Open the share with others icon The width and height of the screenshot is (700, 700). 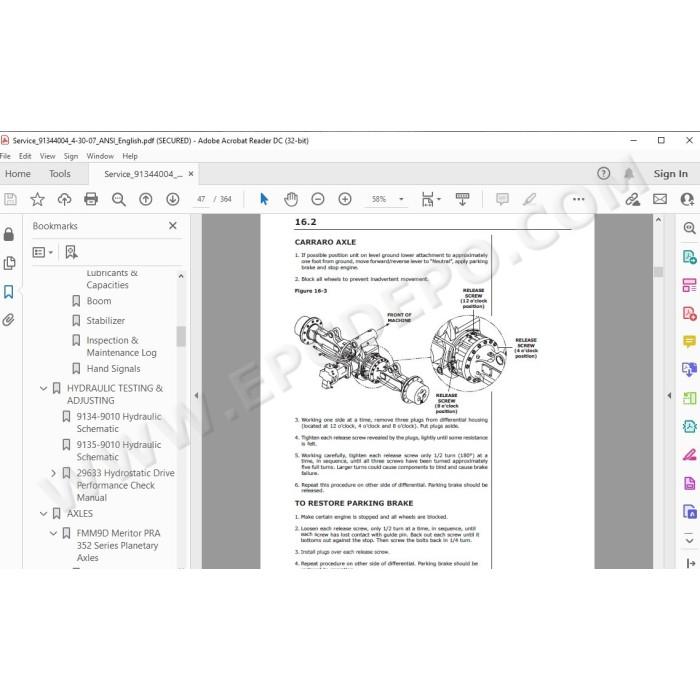point(687,199)
